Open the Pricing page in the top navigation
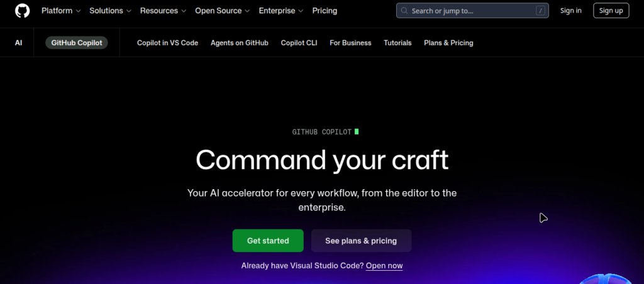Screen dimensions: 644x284 click(325, 11)
